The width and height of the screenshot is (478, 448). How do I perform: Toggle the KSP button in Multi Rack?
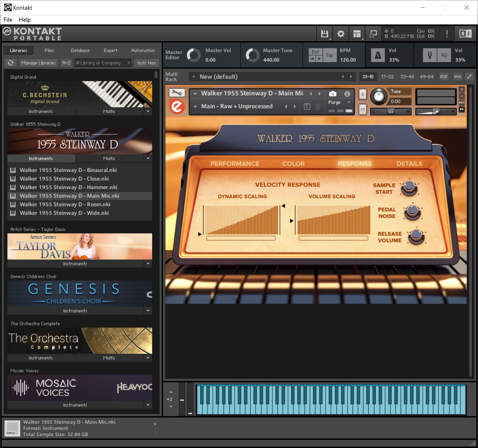tap(444, 77)
